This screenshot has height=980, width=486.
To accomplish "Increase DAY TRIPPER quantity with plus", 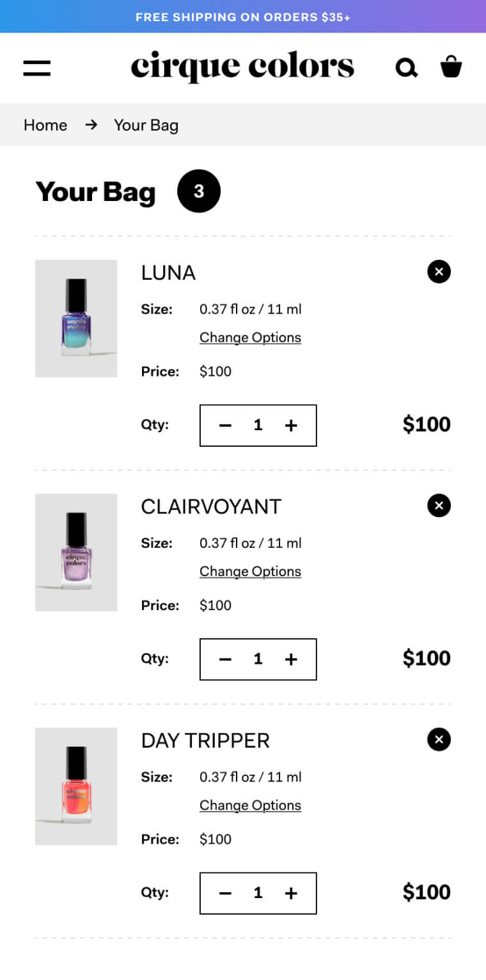I will 291,893.
